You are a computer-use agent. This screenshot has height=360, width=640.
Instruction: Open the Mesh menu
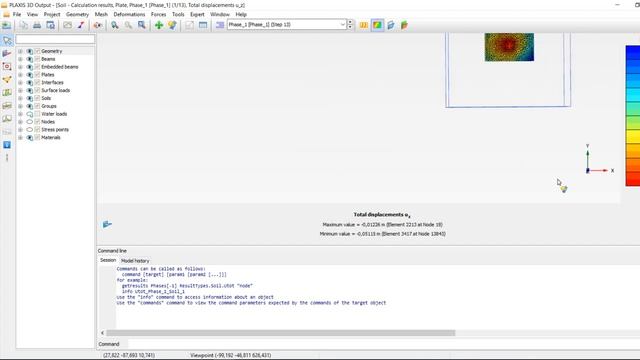pos(101,14)
